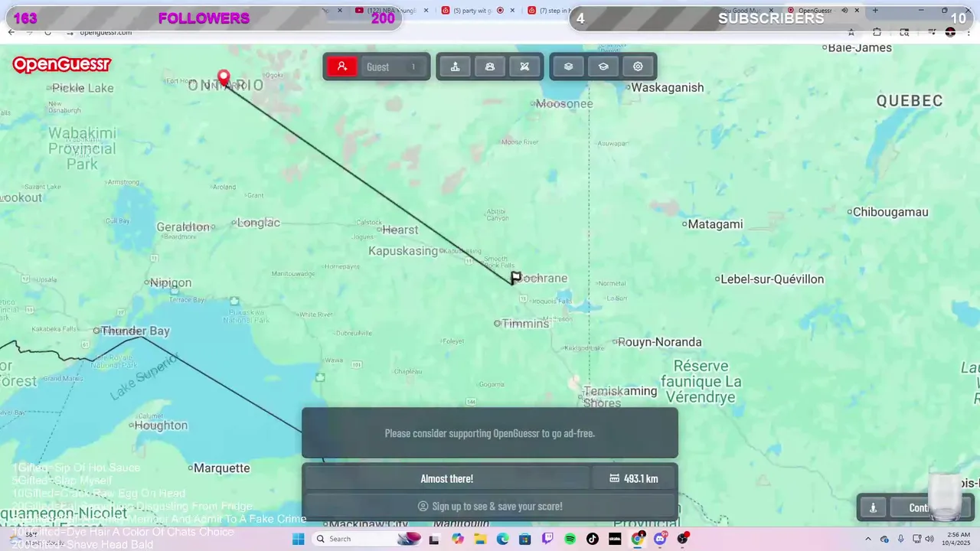
Task: Click the red guess pin near Ontario
Action: click(x=224, y=78)
